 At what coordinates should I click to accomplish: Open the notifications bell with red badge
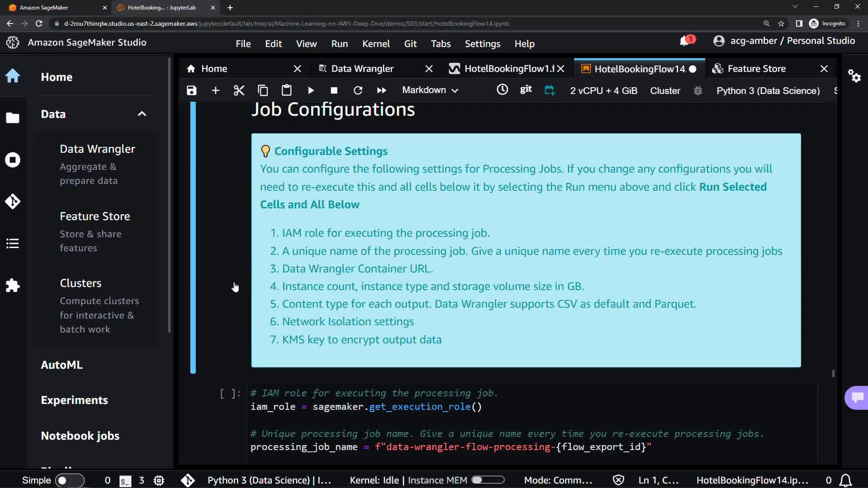click(x=685, y=41)
